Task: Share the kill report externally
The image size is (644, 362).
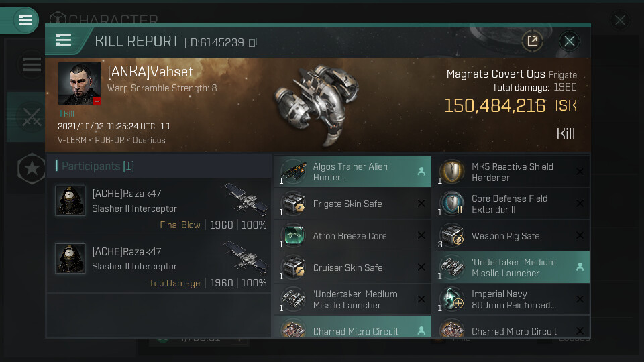Action: pyautogui.click(x=532, y=41)
